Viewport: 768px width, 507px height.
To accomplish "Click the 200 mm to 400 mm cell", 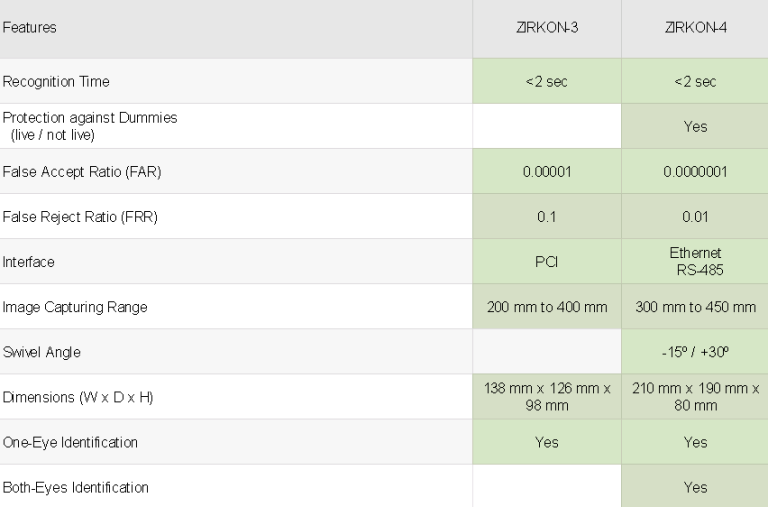I will tap(545, 307).
